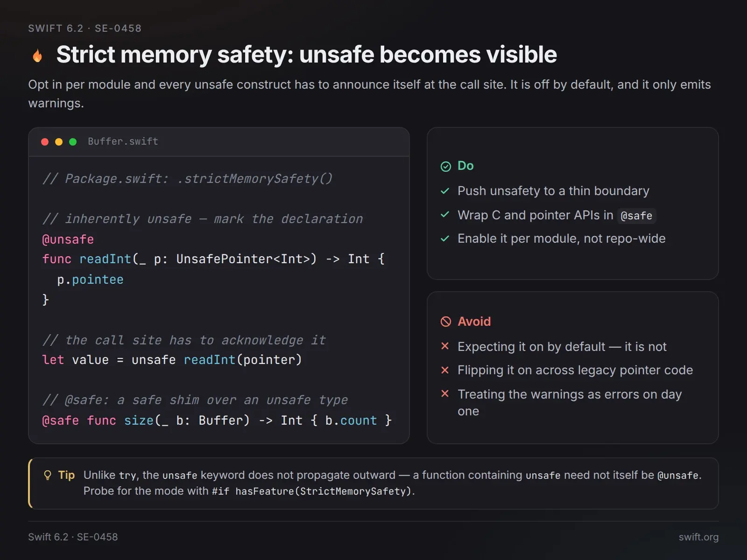
Task: Click the p.pointee code line
Action: coord(90,280)
